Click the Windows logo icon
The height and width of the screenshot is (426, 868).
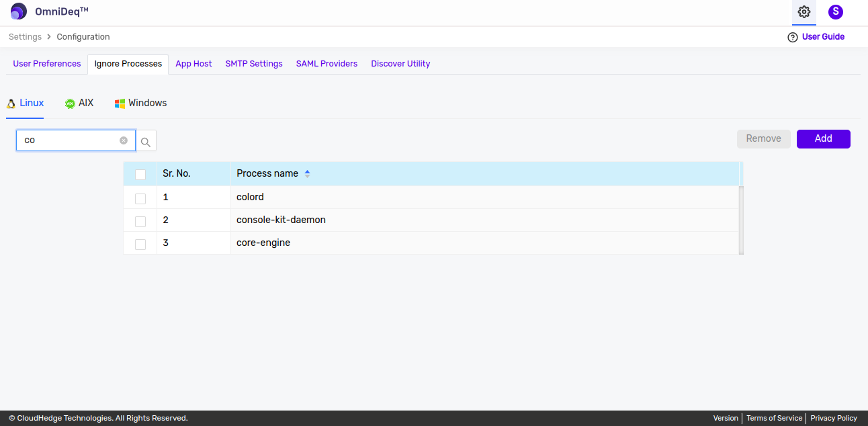(120, 103)
